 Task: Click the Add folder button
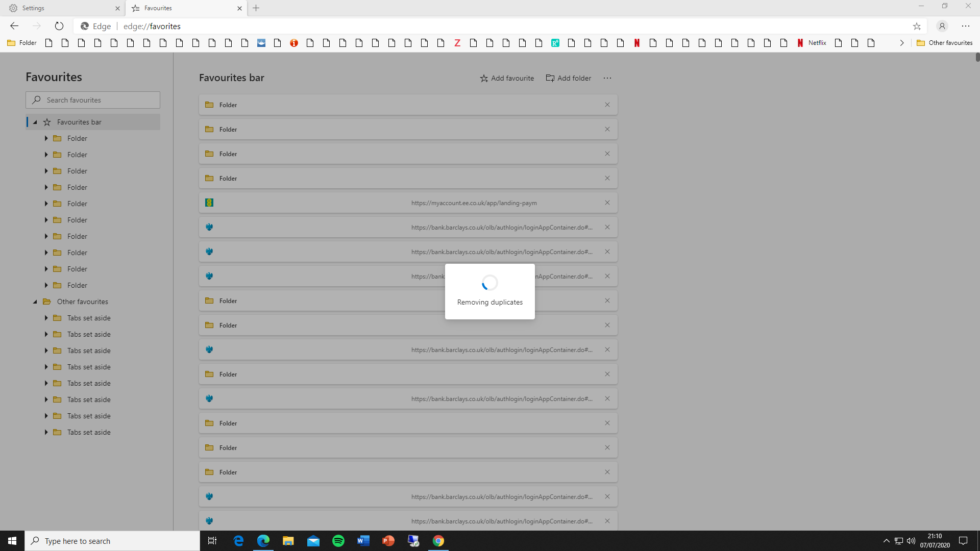pos(569,78)
